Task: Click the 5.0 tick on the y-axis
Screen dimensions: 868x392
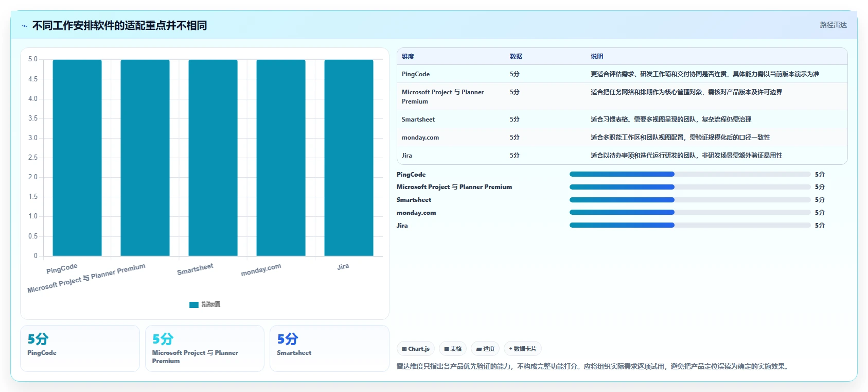Action: [33, 59]
